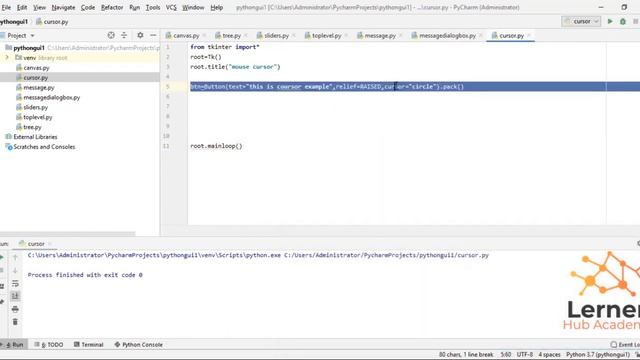Switch to the canvas.py editor tab
640x360 pixels.
point(186,36)
